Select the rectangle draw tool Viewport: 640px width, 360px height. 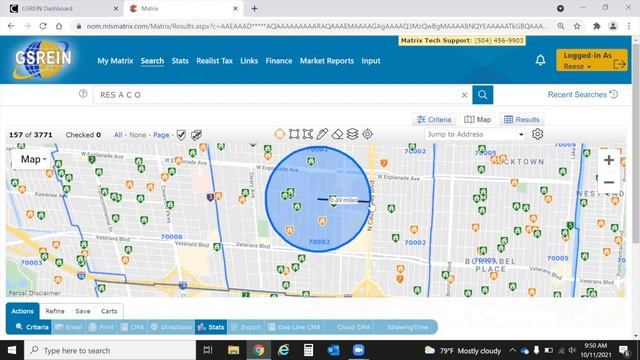pos(294,134)
